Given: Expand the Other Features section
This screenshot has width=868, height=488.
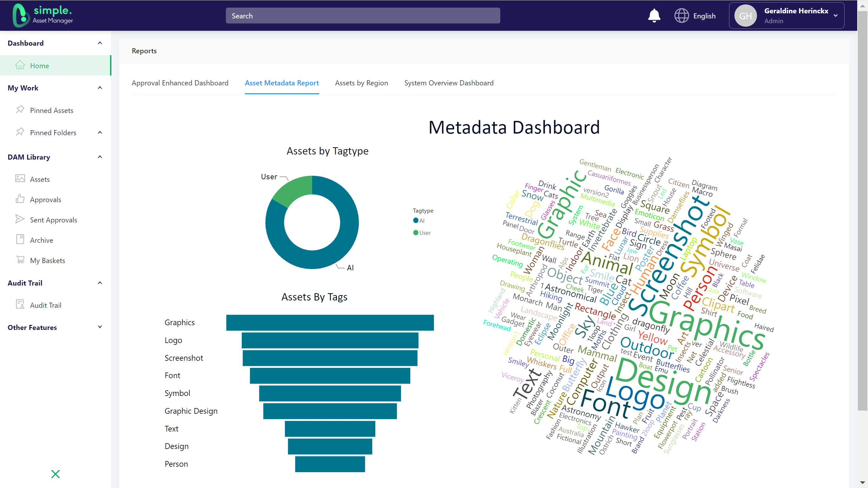Looking at the screenshot, I should 99,327.
